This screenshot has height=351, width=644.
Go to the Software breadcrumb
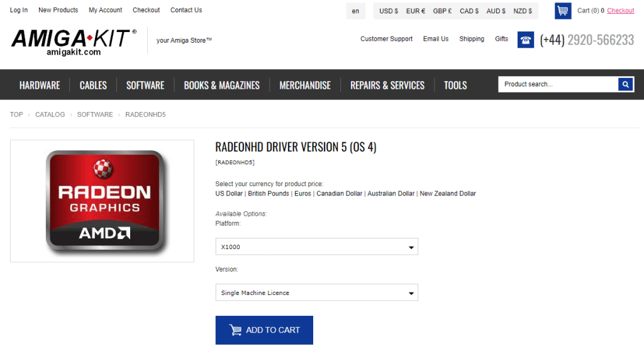(x=95, y=114)
